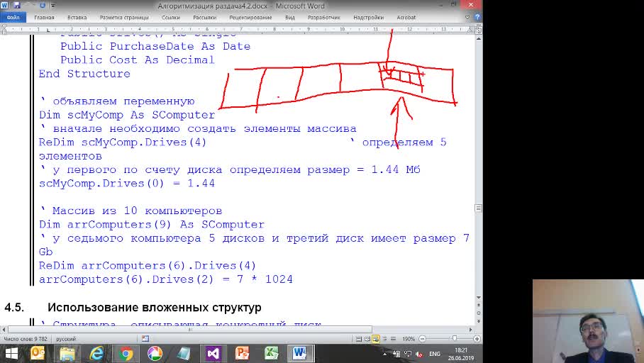Click the zoom slider handle
The image size is (644, 363).
[x=454, y=339]
